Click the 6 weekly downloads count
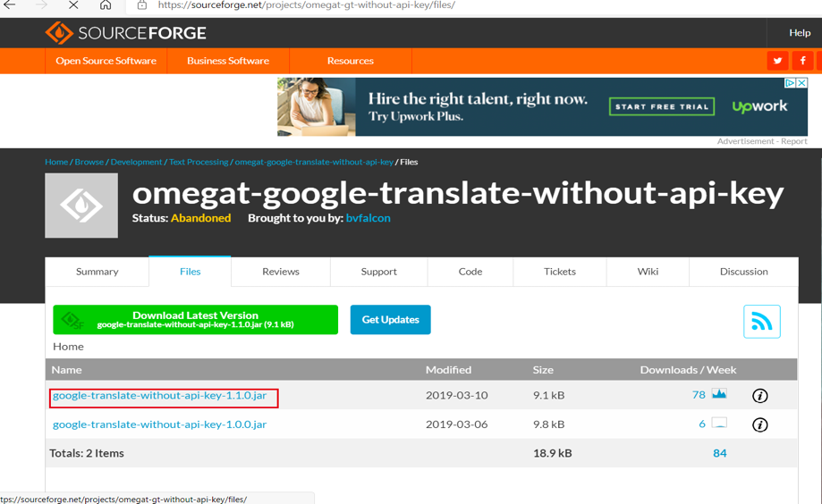The height and width of the screenshot is (504, 822). pos(702,424)
